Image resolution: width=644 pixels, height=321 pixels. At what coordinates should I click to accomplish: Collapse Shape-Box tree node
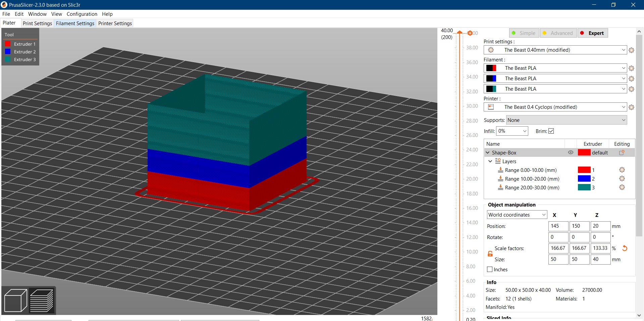(488, 152)
